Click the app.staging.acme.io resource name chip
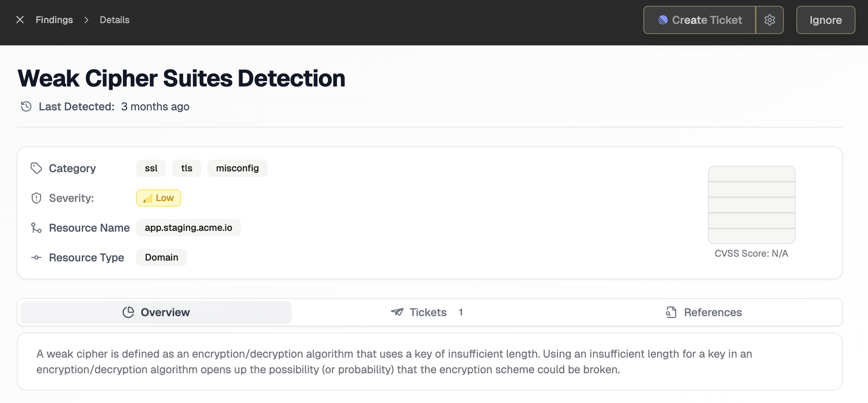 tap(188, 228)
